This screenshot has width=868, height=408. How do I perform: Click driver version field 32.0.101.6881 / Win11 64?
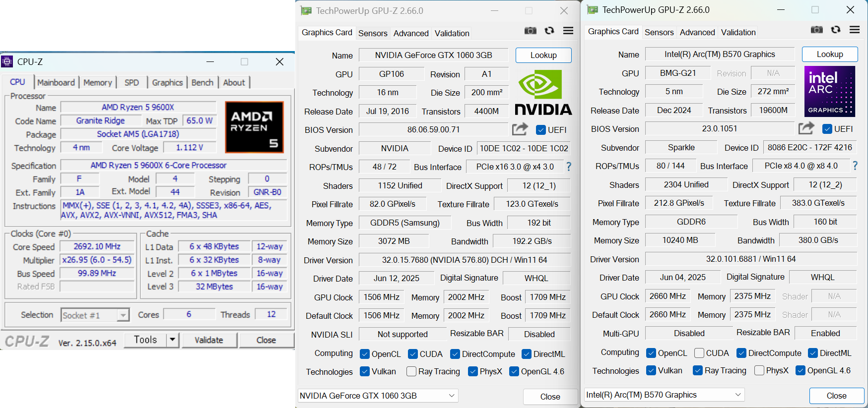[x=751, y=259]
